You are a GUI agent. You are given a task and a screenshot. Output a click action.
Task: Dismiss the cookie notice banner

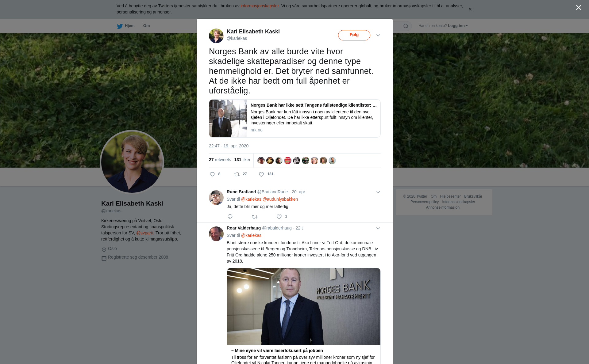click(x=470, y=9)
